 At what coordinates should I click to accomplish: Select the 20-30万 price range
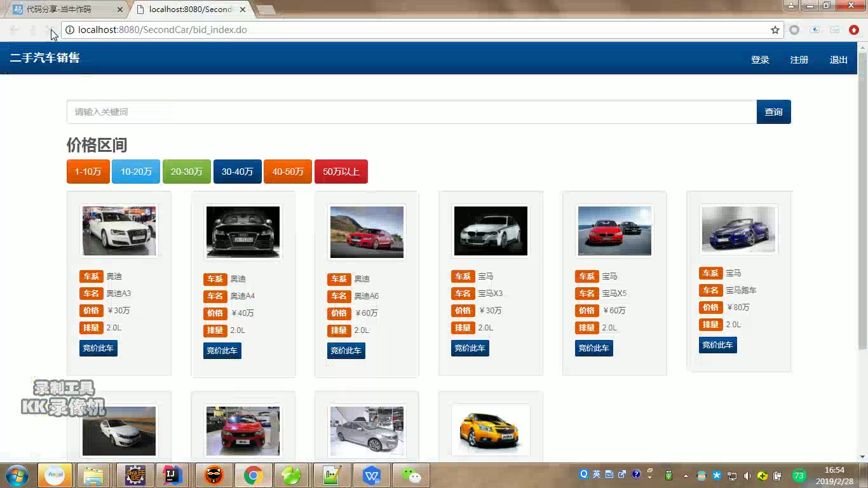click(187, 172)
